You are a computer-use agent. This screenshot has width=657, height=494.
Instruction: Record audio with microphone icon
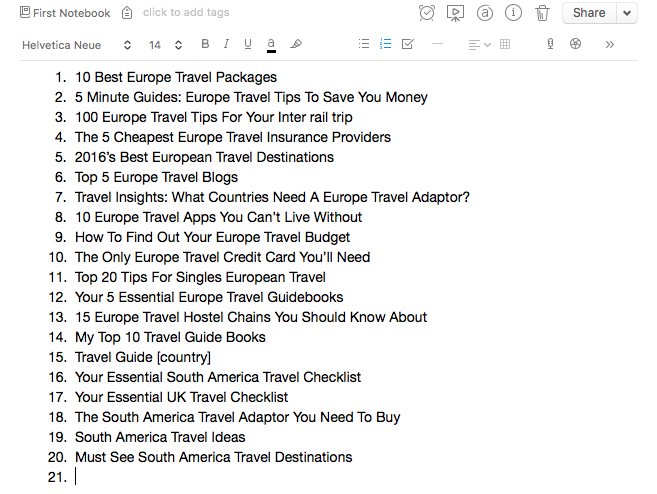[x=550, y=44]
